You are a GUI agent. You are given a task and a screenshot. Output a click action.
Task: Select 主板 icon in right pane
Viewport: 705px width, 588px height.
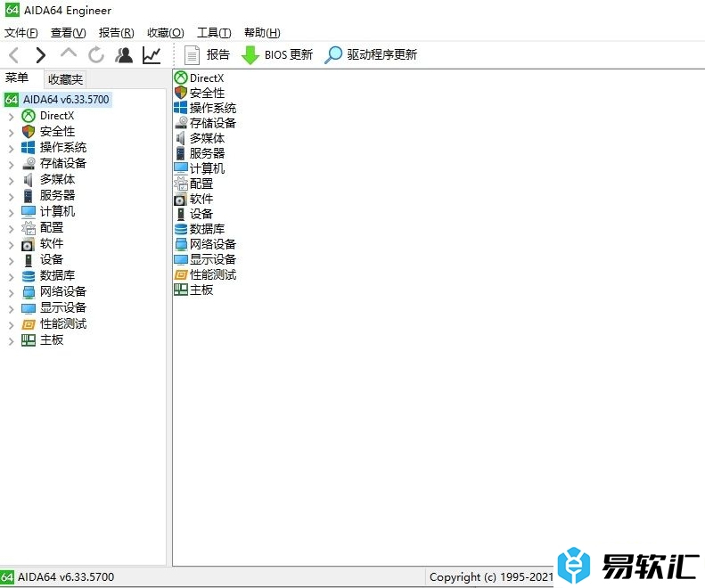tap(181, 290)
